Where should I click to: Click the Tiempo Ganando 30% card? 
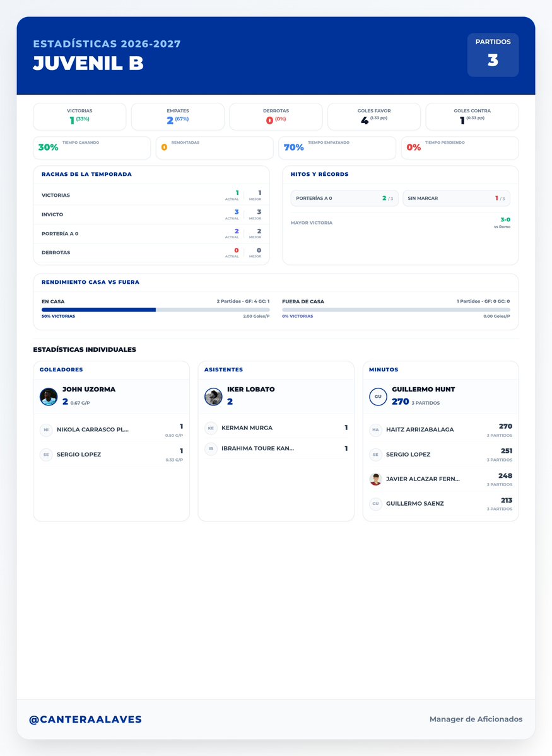pyautogui.click(x=91, y=148)
